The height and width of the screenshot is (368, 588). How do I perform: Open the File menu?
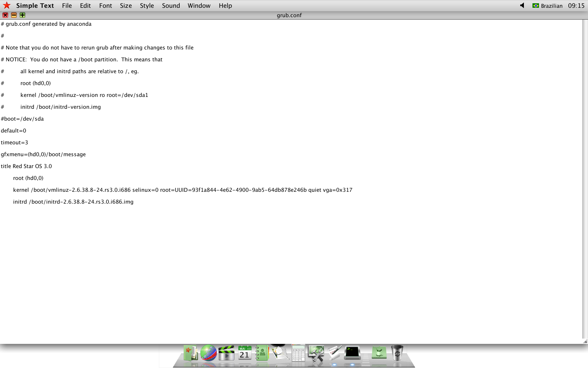click(67, 6)
